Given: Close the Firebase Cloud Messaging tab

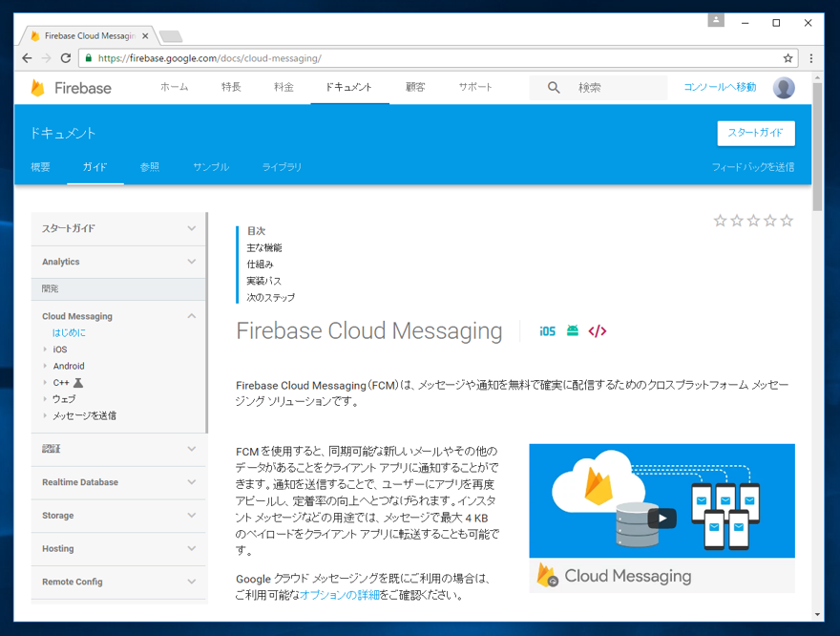Looking at the screenshot, I should click(145, 36).
